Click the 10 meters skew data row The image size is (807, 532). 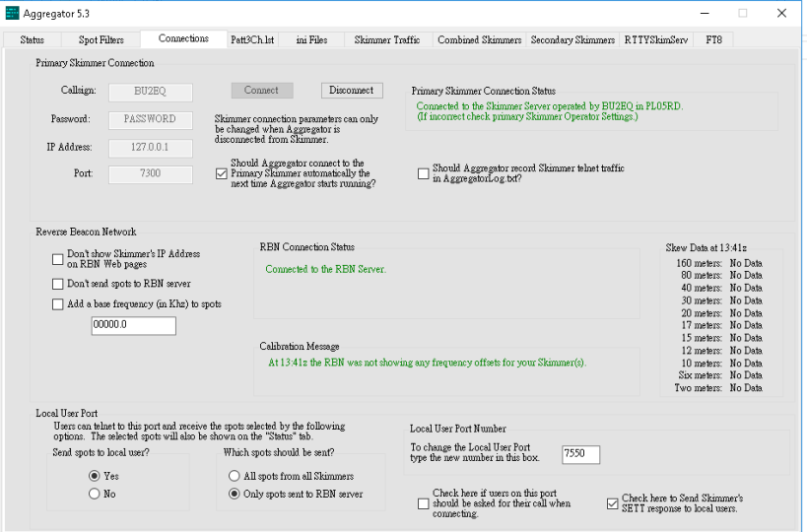(x=721, y=363)
